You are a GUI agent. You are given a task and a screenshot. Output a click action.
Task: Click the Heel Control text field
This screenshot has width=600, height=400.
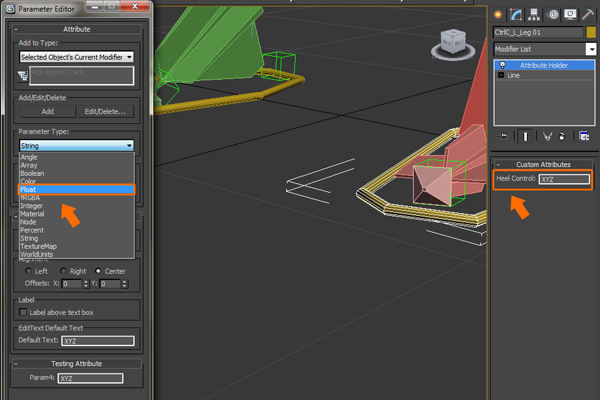pos(564,179)
